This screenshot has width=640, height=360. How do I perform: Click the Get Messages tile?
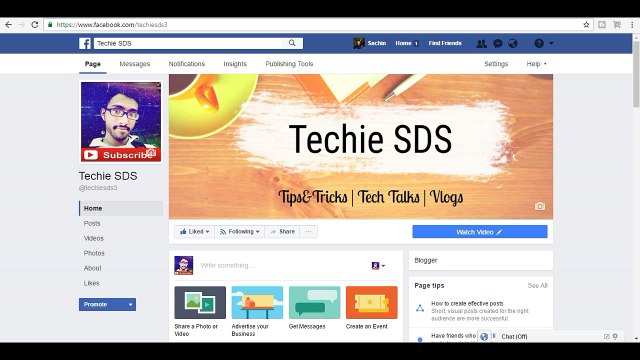314,308
